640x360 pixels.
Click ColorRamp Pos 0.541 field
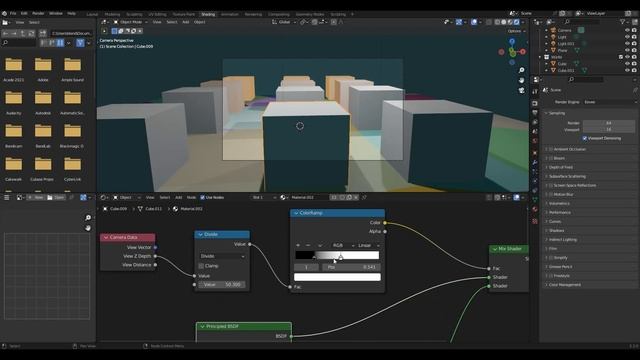point(351,267)
